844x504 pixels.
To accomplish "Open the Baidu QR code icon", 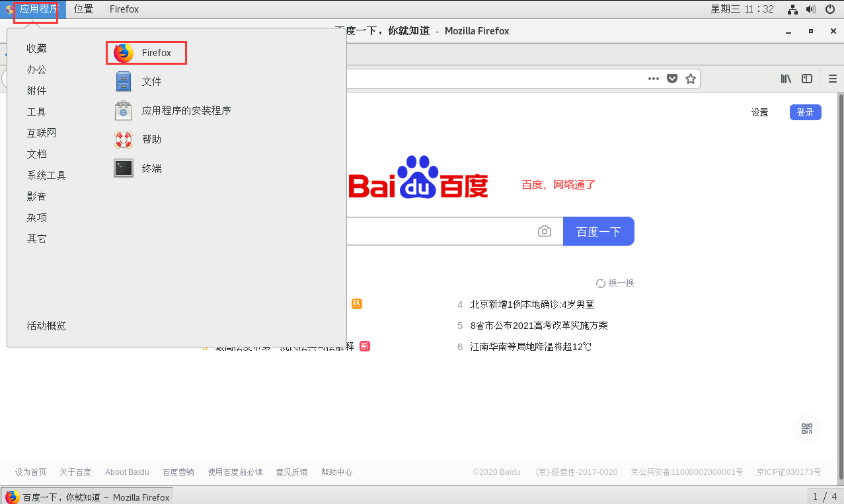I will click(807, 429).
